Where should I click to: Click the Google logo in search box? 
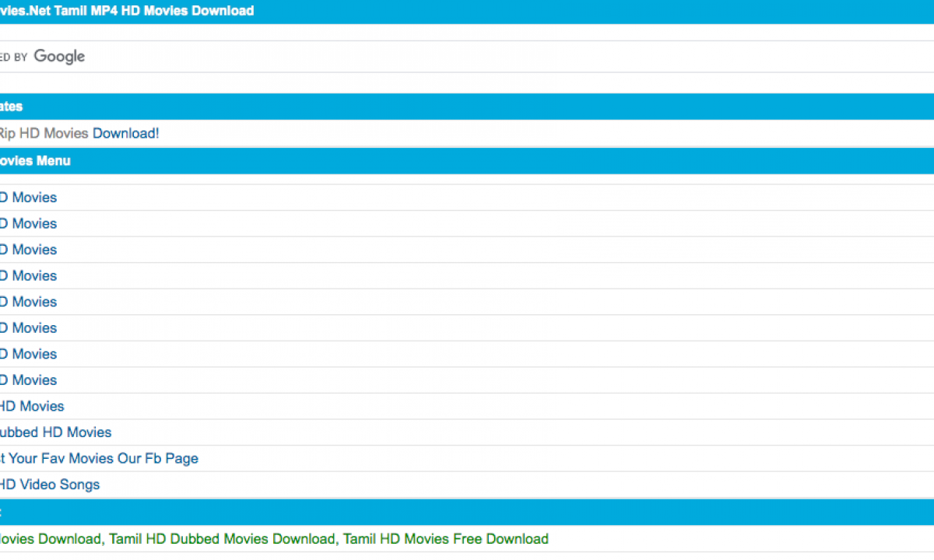pyautogui.click(x=59, y=56)
